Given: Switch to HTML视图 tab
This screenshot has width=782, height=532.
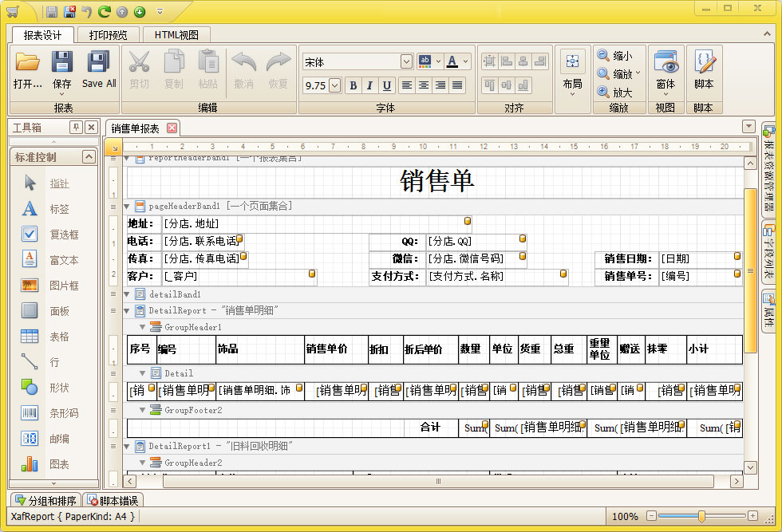Looking at the screenshot, I should [176, 35].
